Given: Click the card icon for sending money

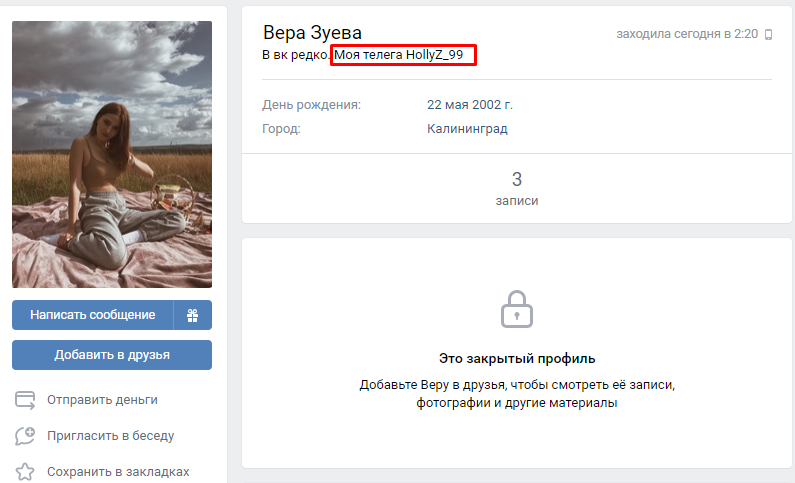Looking at the screenshot, I should [26, 400].
